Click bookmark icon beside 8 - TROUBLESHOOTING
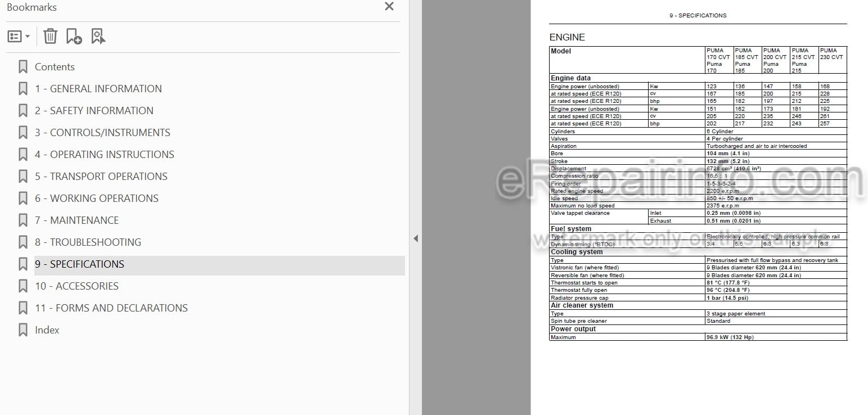 tap(23, 242)
